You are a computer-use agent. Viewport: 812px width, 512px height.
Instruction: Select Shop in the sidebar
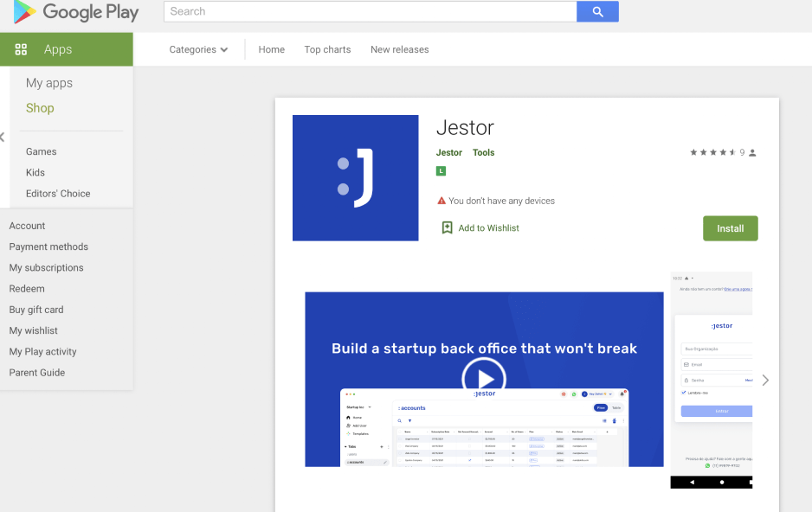click(x=40, y=108)
